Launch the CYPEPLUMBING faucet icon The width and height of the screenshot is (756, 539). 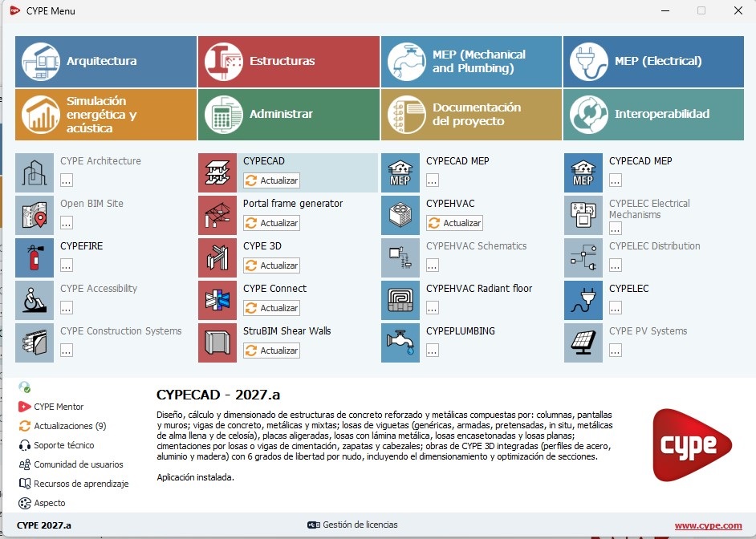(400, 342)
